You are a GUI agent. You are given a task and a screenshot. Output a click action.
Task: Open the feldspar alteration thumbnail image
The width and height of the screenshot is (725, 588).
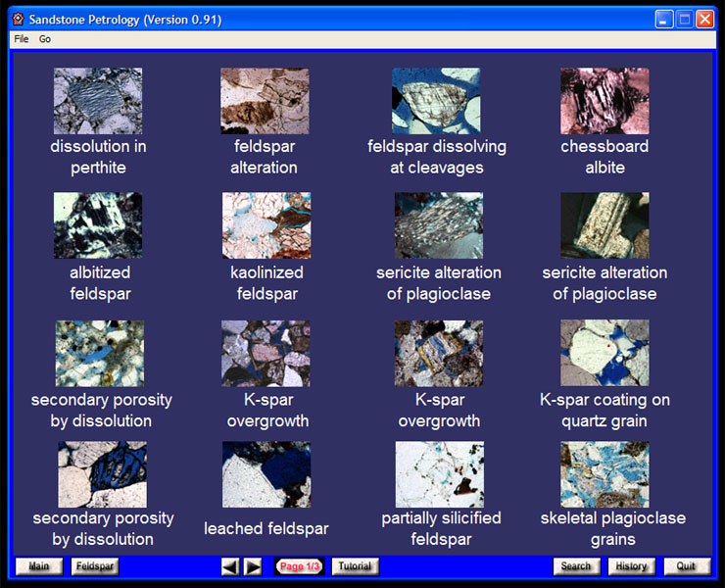point(265,101)
